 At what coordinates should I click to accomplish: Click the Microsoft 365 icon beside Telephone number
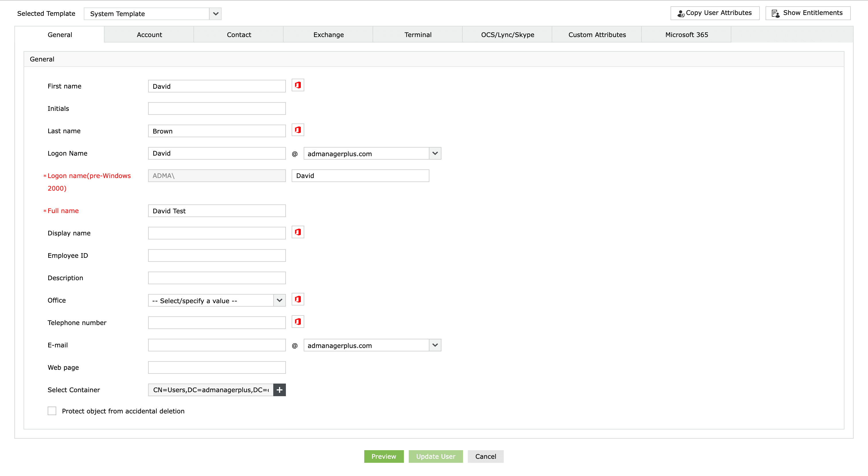298,321
